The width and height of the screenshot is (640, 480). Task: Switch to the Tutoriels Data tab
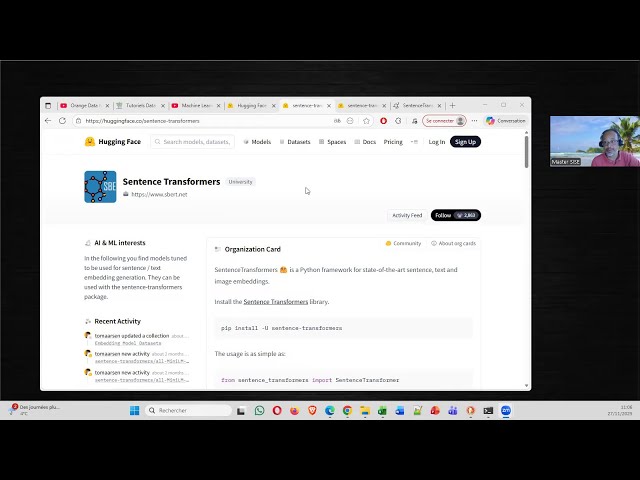pyautogui.click(x=140, y=106)
